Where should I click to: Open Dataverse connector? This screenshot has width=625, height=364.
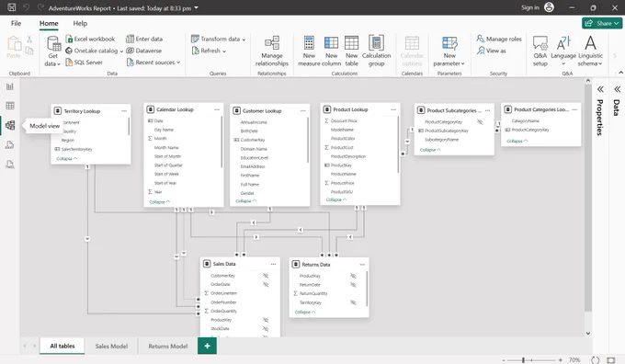coord(144,51)
